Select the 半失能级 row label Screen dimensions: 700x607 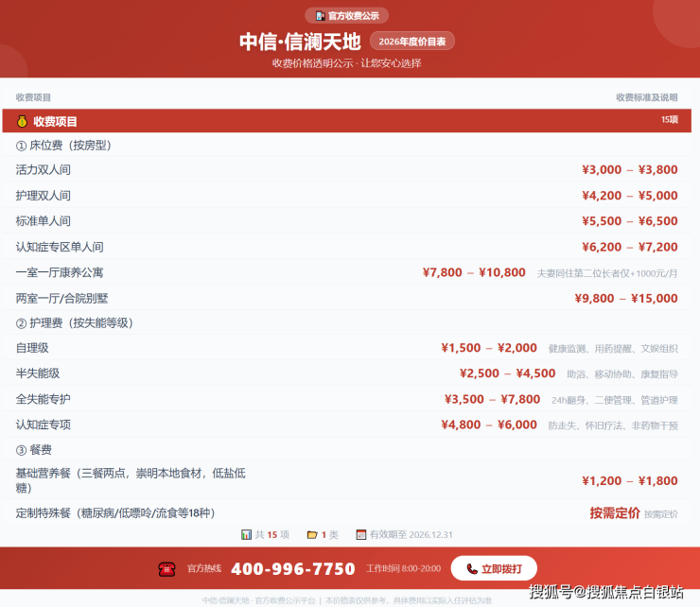click(x=38, y=373)
